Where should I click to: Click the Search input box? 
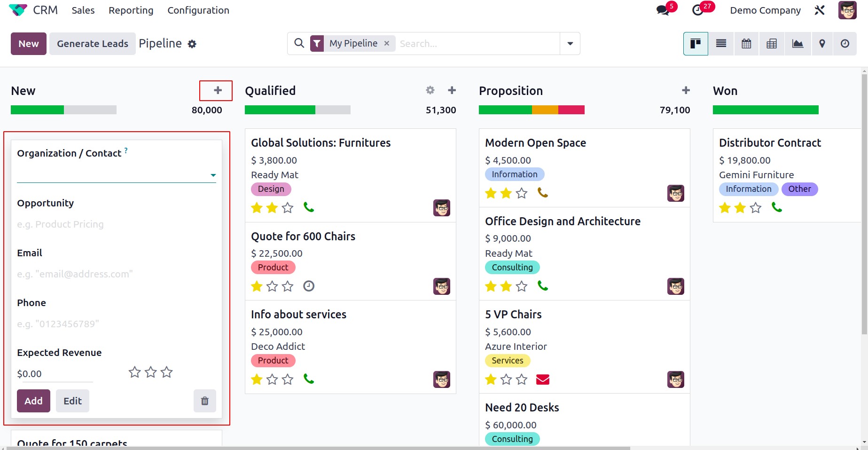coord(477,44)
